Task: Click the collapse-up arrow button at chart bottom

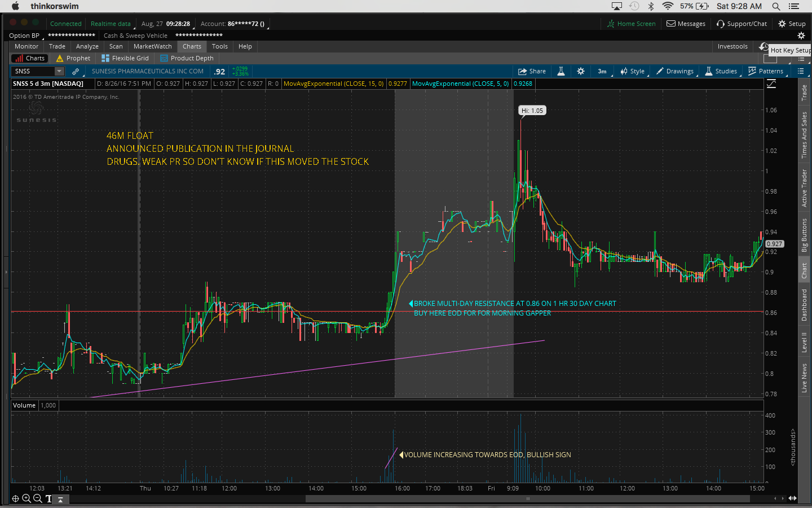Action: click(61, 499)
